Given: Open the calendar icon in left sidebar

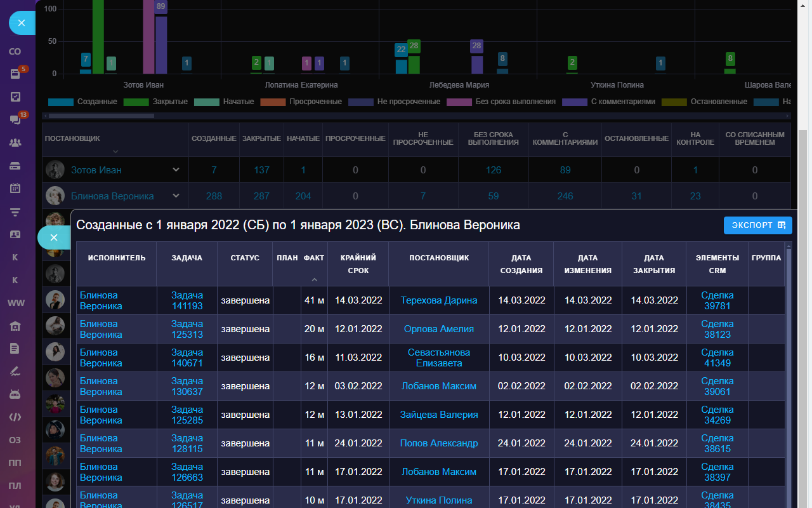Looking at the screenshot, I should (x=15, y=189).
